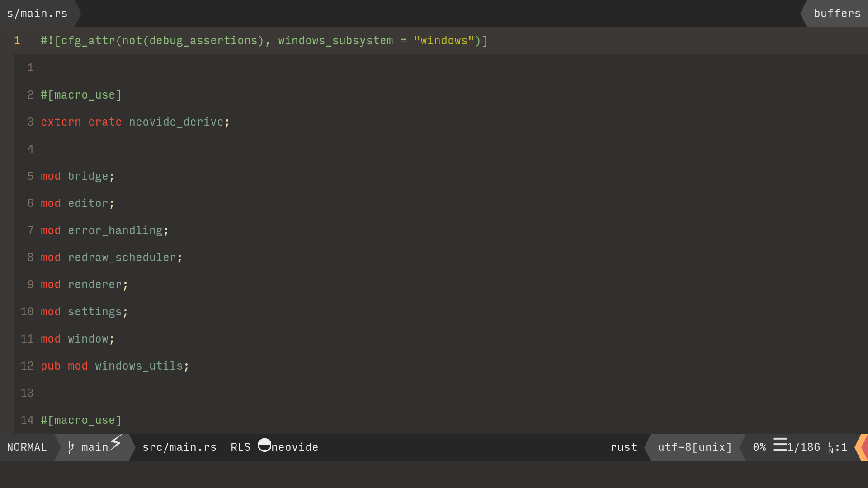Screen dimensions: 868x488
Task: Click the #[macro_use] attribute on relative line 2
Action: click(x=81, y=95)
